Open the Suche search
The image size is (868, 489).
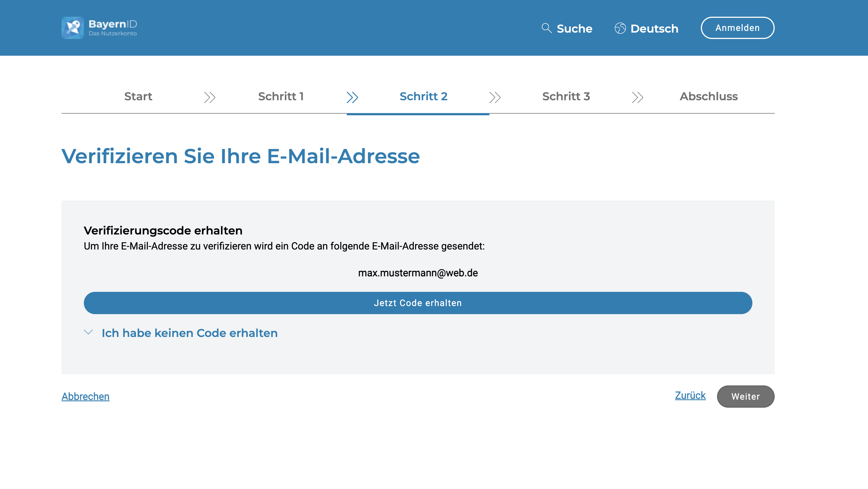click(567, 28)
